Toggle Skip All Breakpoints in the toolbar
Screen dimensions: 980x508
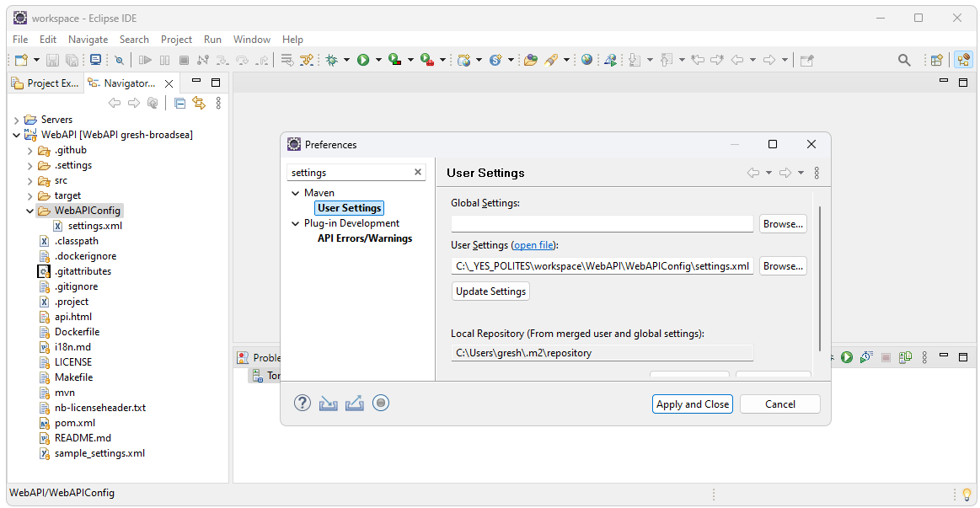click(x=120, y=60)
